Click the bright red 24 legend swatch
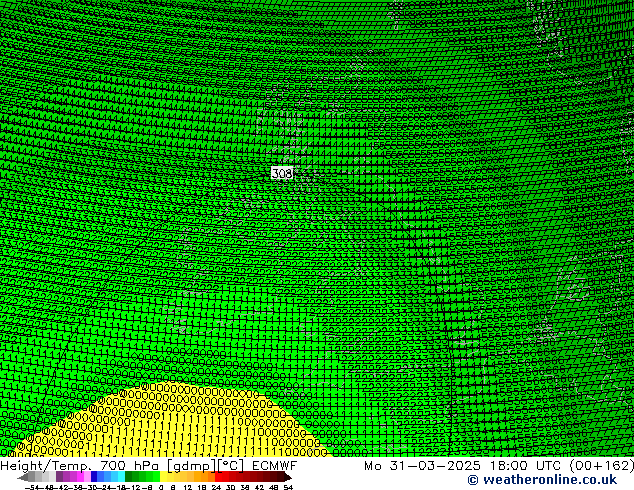This screenshot has width=634, height=490. tap(218, 477)
